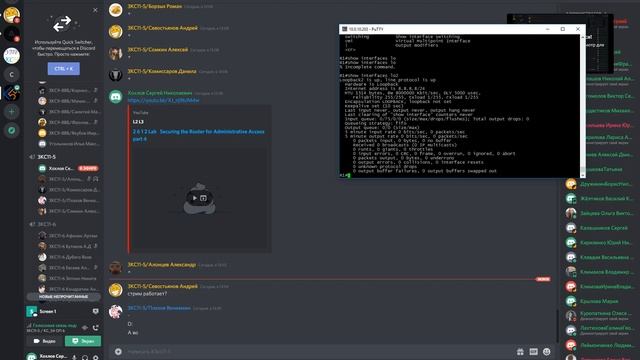
Task: Select the currently active orange-blue server icon
Action: 11,93
